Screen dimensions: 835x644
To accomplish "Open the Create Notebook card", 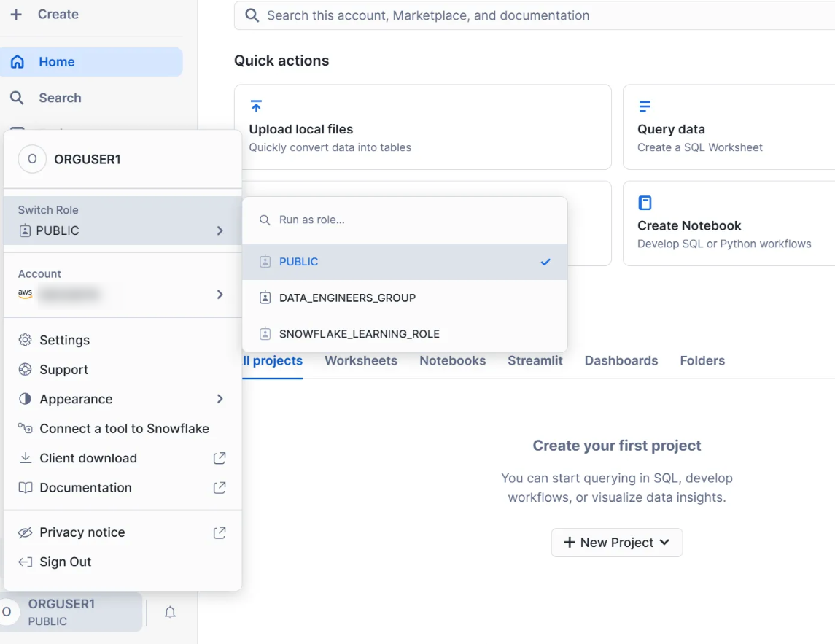I will click(x=729, y=223).
